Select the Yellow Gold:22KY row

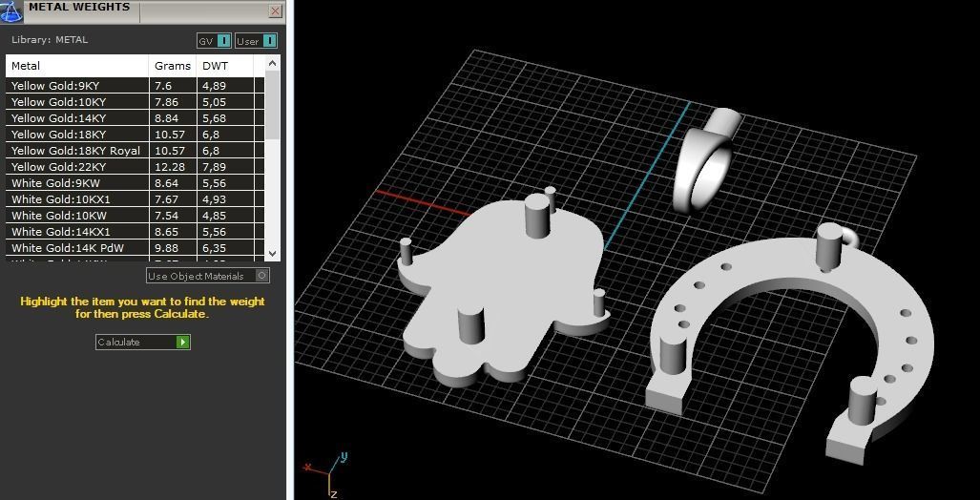pos(135,167)
